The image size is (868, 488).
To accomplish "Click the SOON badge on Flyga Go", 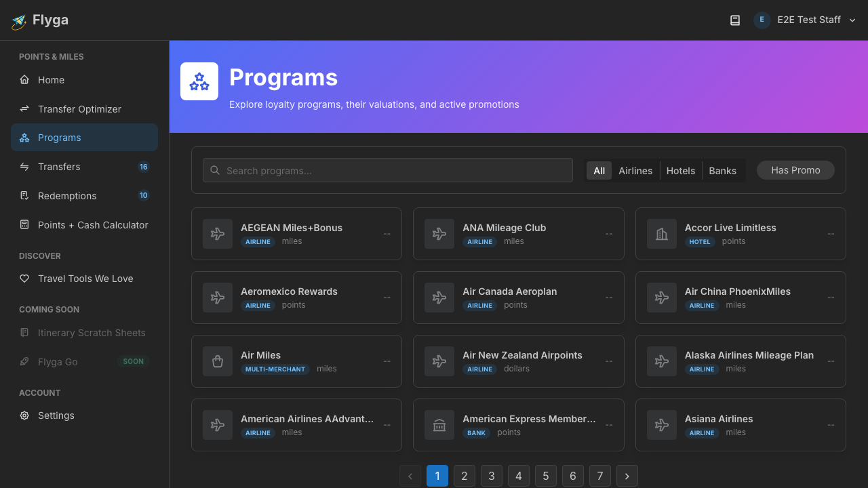I will tap(133, 362).
